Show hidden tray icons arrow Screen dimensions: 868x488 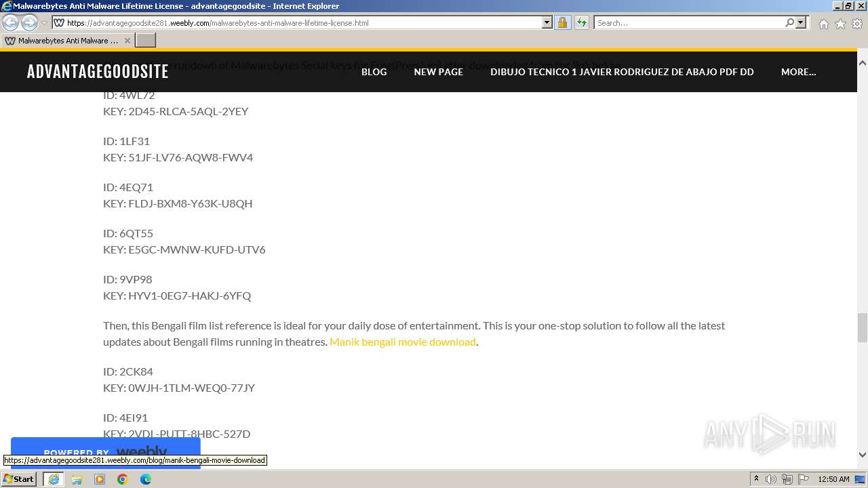coord(756,479)
